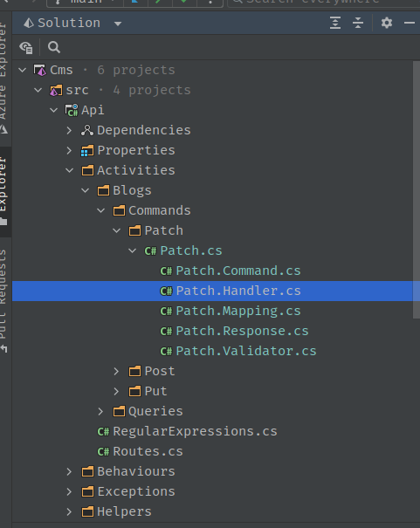Click the Expand All icon

coord(335,23)
